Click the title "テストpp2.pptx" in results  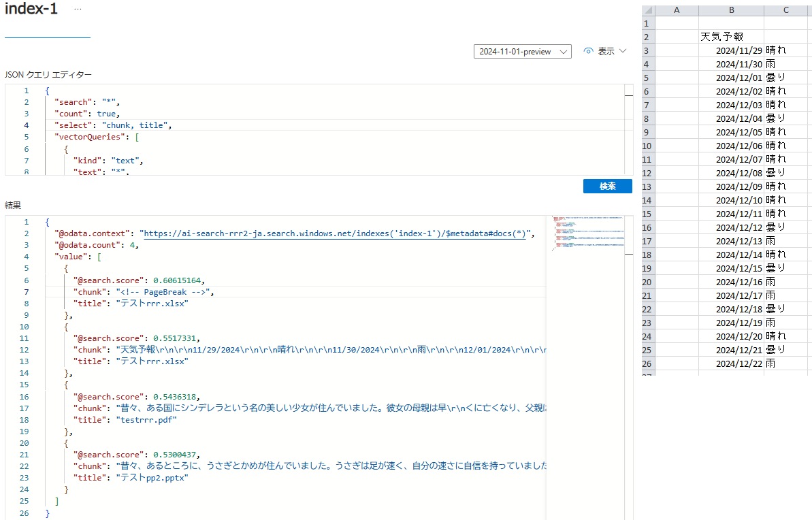tap(152, 478)
